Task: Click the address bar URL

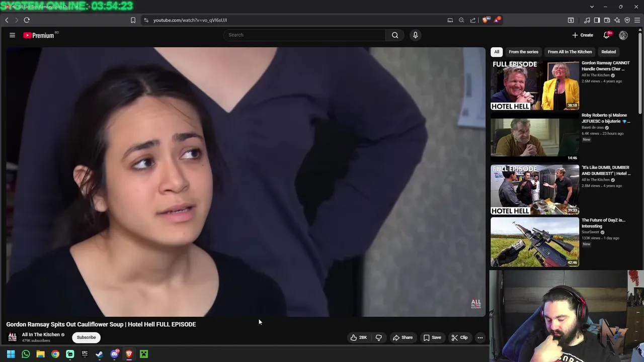Action: coord(190,20)
